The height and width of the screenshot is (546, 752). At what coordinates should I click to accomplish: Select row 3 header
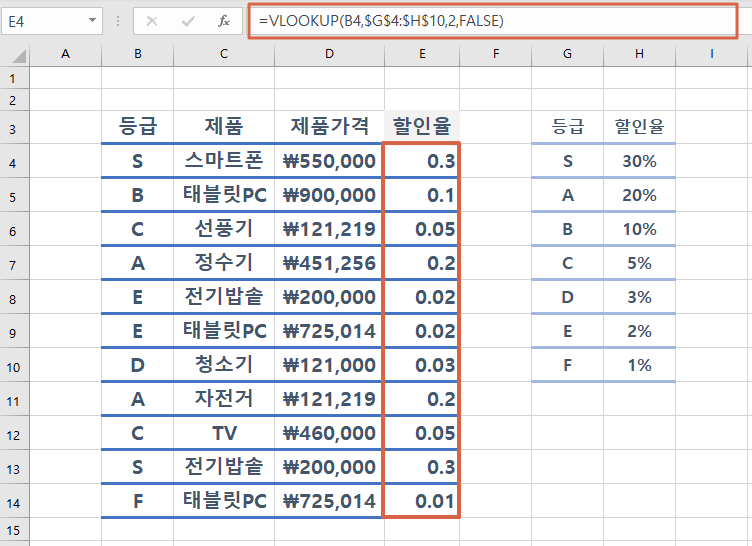point(14,129)
